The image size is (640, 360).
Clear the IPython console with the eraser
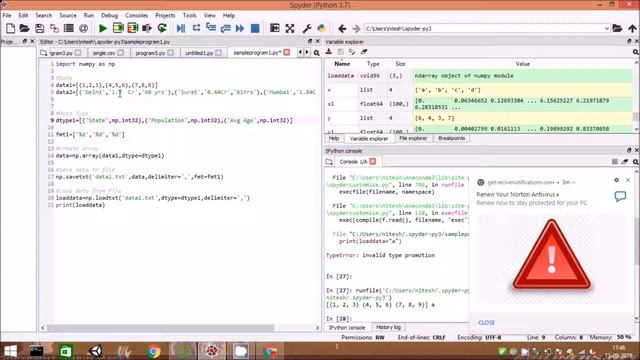coord(624,162)
